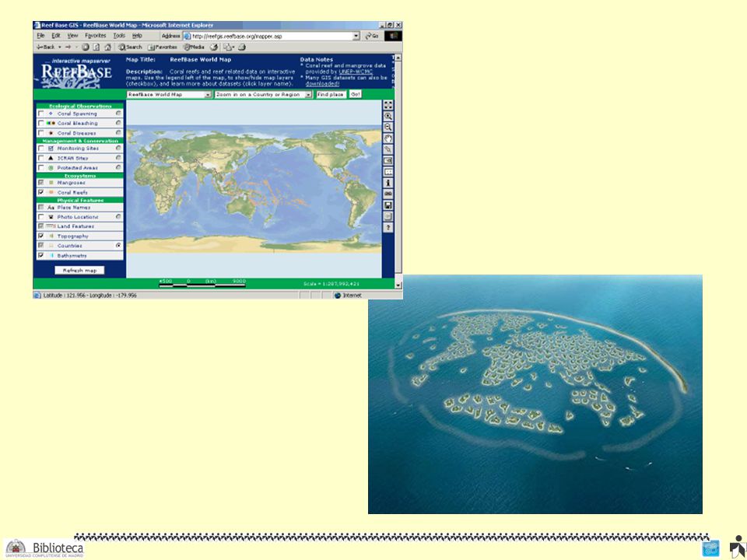Image resolution: width=747 pixels, height=560 pixels.
Task: Click the browser History icon
Action: coord(214,47)
